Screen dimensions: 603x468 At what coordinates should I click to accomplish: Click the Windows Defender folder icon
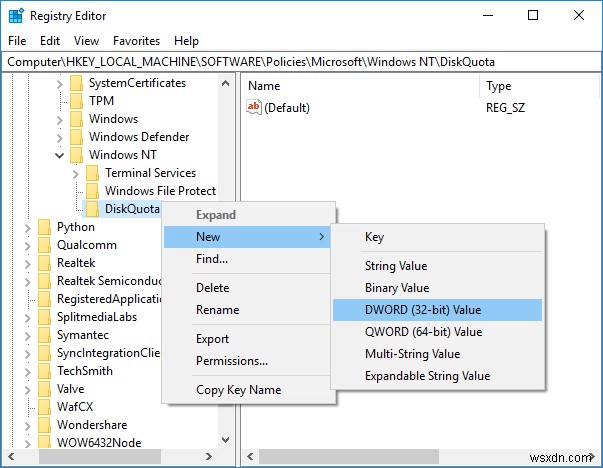click(76, 137)
